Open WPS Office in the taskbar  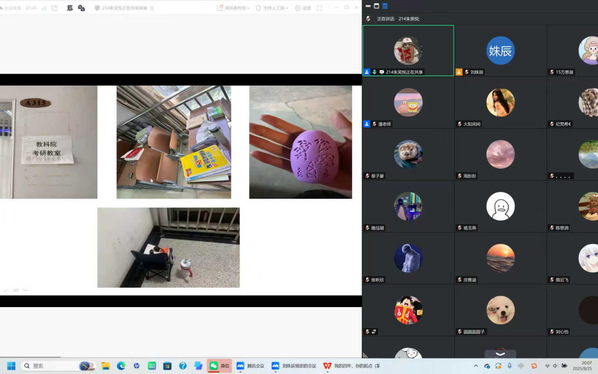pyautogui.click(x=351, y=366)
